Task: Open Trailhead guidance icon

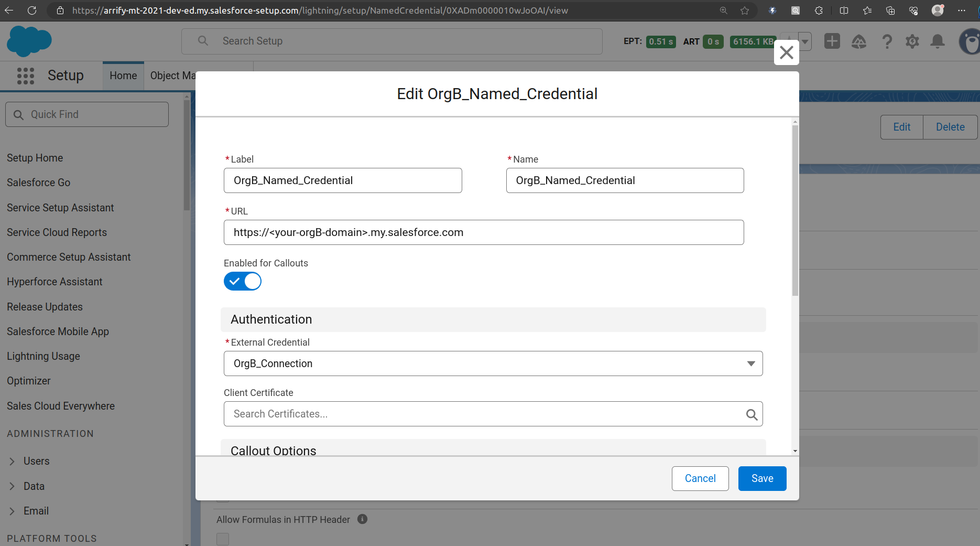Action: (x=858, y=41)
